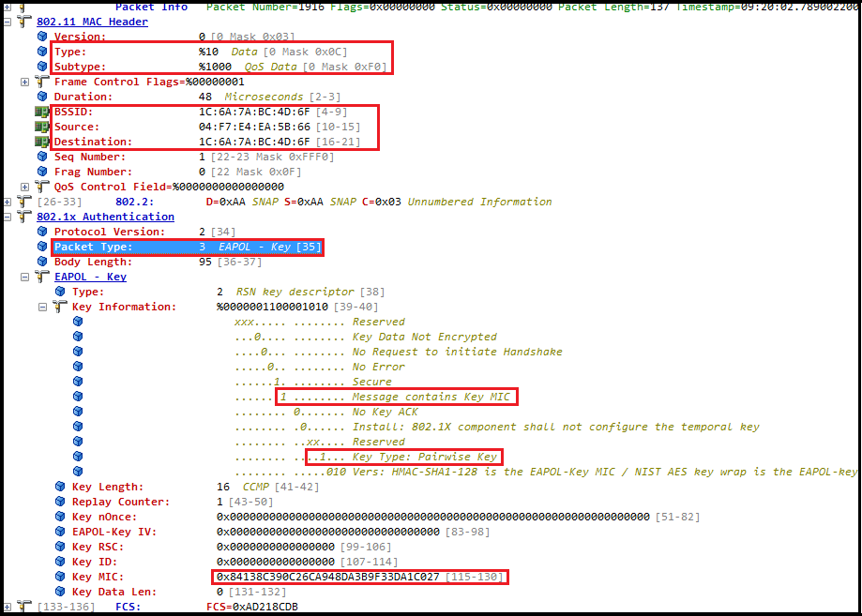This screenshot has width=862, height=616.
Task: Expand the Frame Control Flags node
Action: coord(25,82)
